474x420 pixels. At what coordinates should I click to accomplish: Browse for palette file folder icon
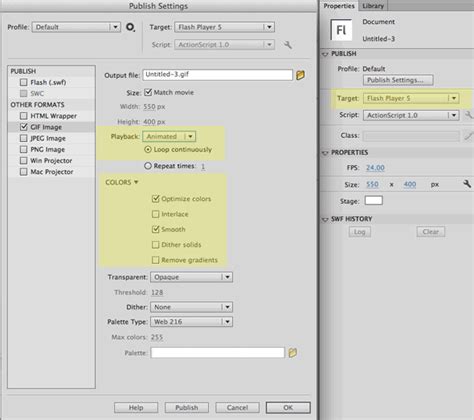pyautogui.click(x=292, y=352)
